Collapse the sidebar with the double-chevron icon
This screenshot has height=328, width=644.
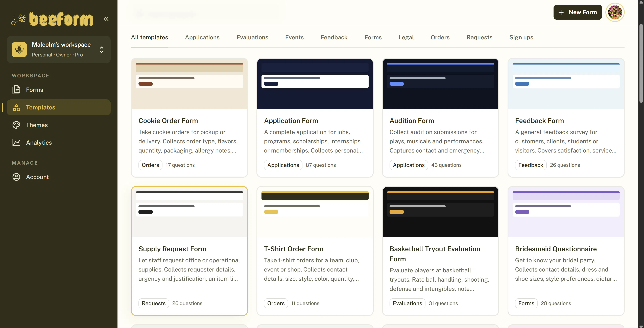click(x=106, y=19)
